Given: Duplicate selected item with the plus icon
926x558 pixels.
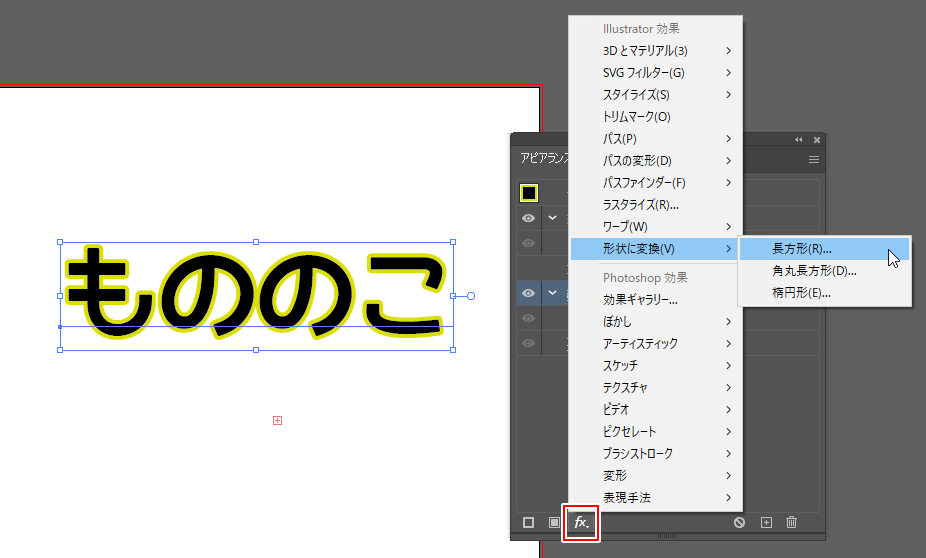Looking at the screenshot, I should click(x=766, y=522).
